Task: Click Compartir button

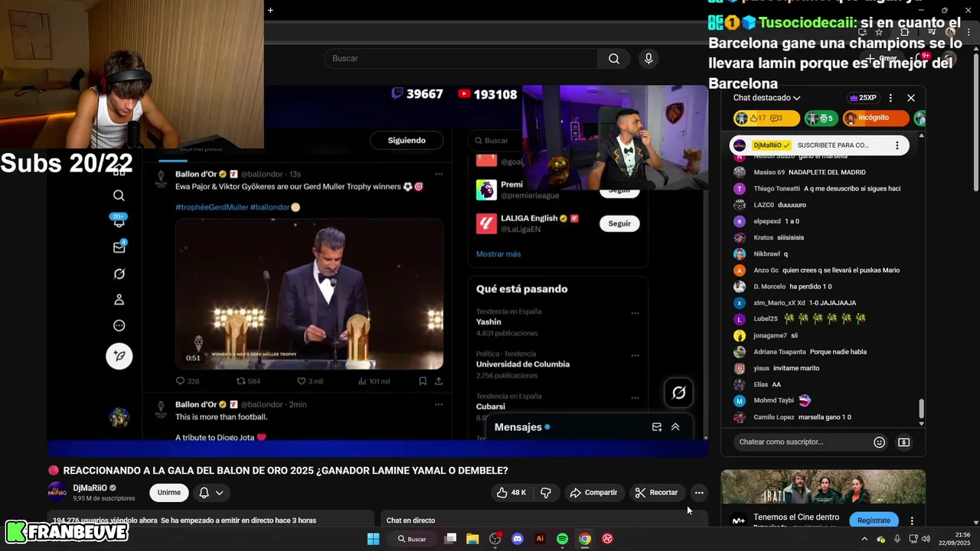Action: coord(593,493)
